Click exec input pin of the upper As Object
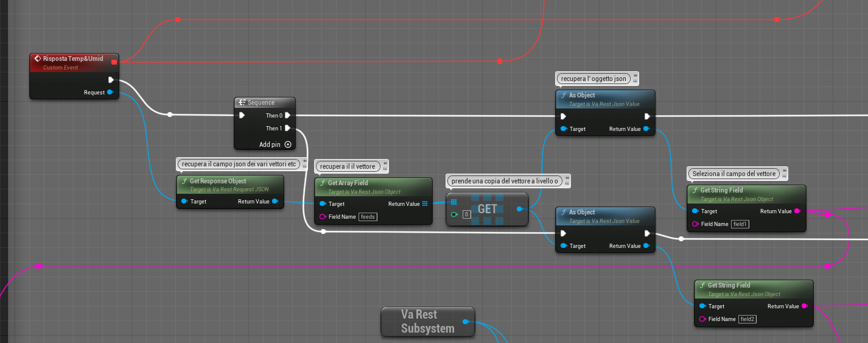 coord(564,116)
